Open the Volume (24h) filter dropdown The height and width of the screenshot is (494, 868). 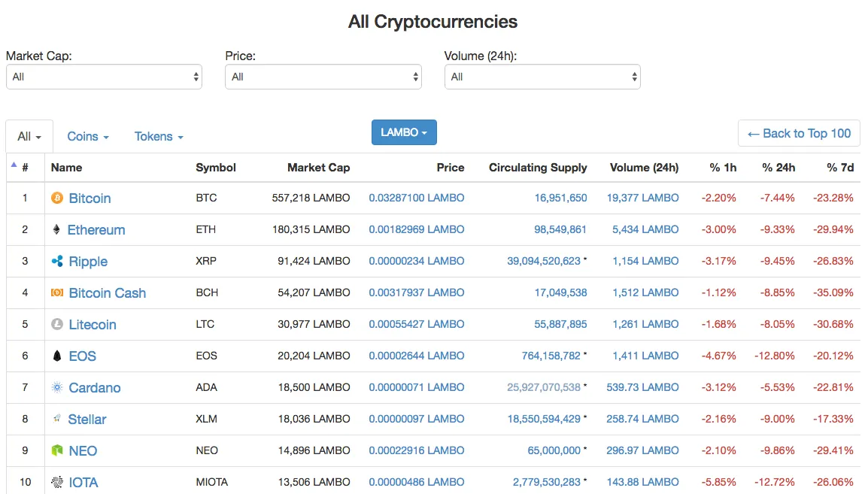coord(542,77)
